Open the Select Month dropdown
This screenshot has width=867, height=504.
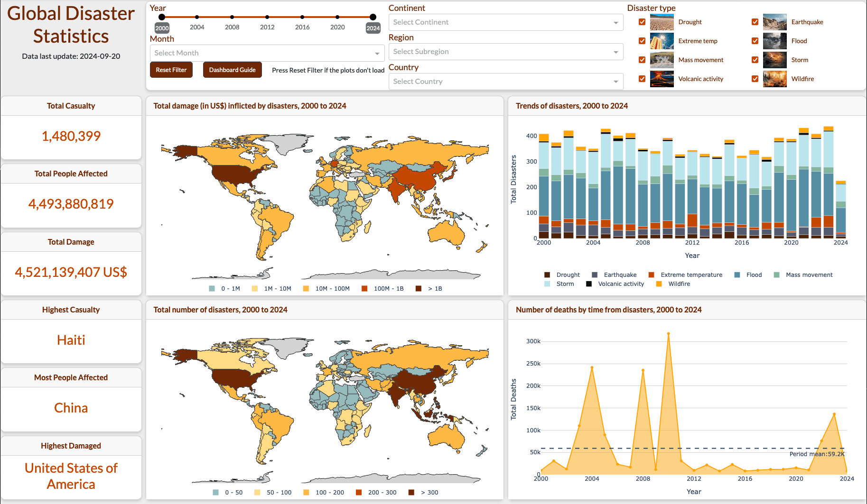267,53
